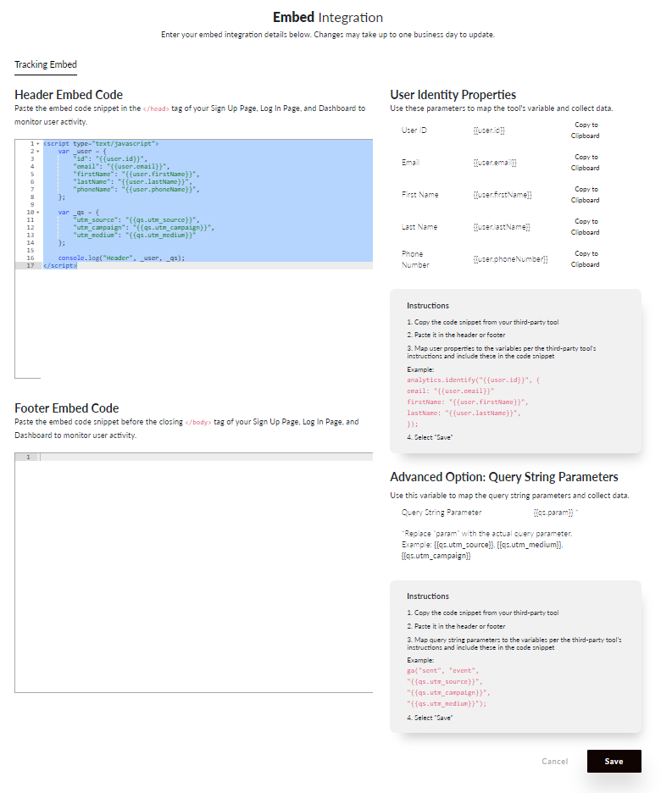This screenshot has height=793, width=672.
Task: Collapse code fold arrow on line 2
Action: pos(37,151)
